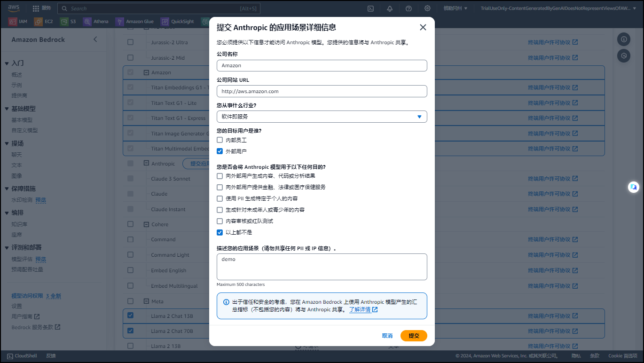Click 反馈 in the footer

(51, 356)
